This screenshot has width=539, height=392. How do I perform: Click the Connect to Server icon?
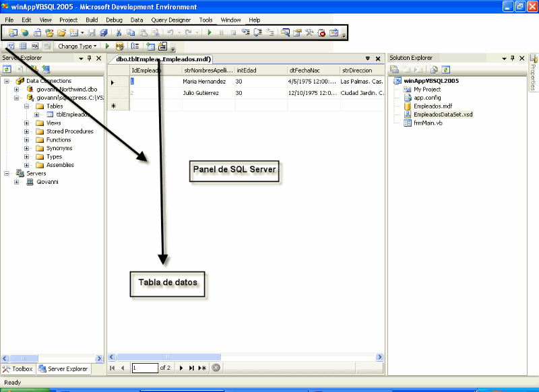coord(46,69)
